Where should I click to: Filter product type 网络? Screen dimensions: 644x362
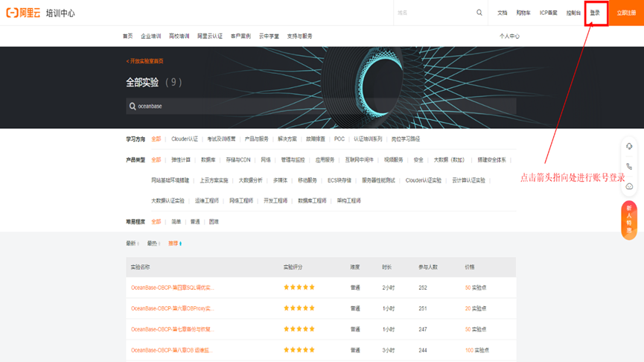coord(266,160)
